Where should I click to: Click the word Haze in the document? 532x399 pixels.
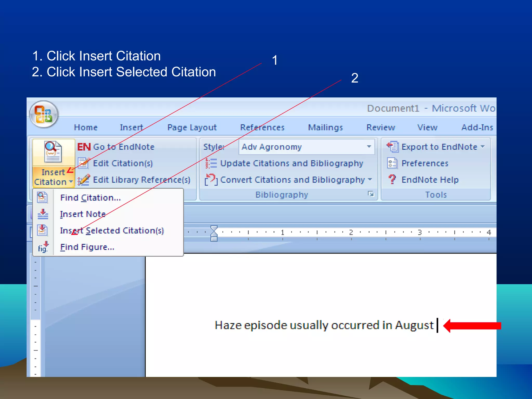[x=228, y=325]
